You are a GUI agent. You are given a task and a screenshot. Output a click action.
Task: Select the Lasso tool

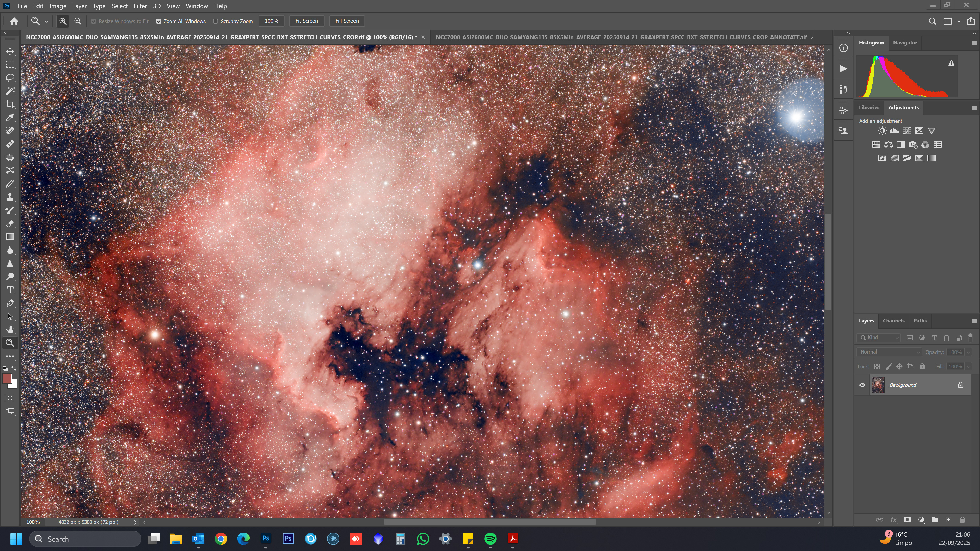pyautogui.click(x=10, y=78)
